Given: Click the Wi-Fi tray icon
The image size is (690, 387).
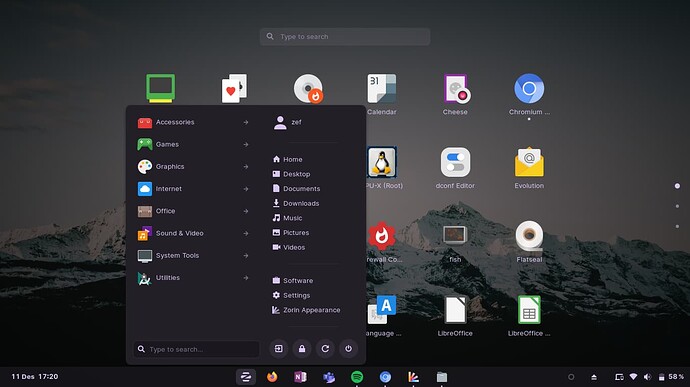Looking at the screenshot, I should (633, 377).
